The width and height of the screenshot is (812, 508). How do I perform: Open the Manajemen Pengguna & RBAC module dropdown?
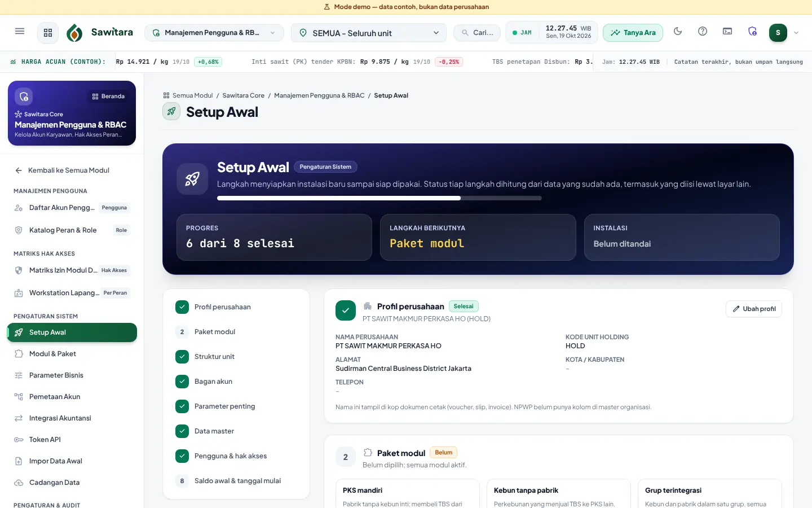click(214, 33)
